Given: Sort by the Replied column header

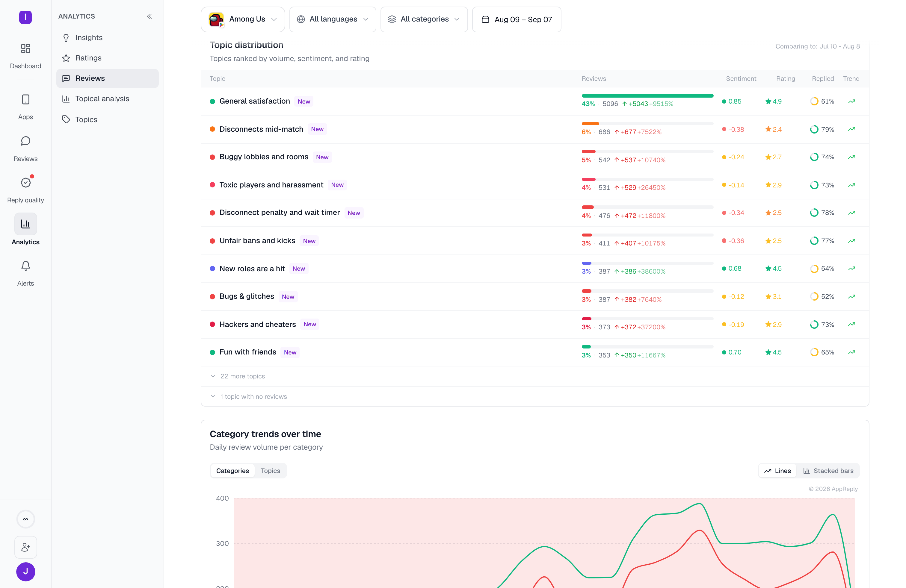Looking at the screenshot, I should pos(823,79).
